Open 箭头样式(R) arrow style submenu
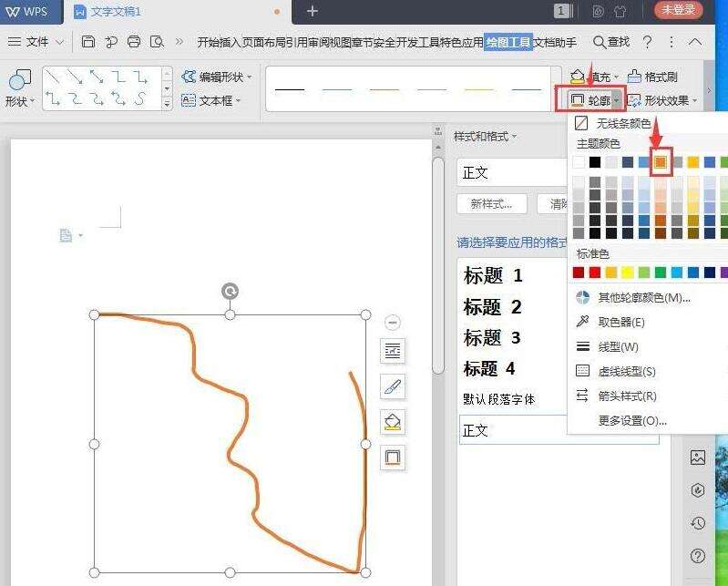Image resolution: width=728 pixels, height=586 pixels. (616, 396)
